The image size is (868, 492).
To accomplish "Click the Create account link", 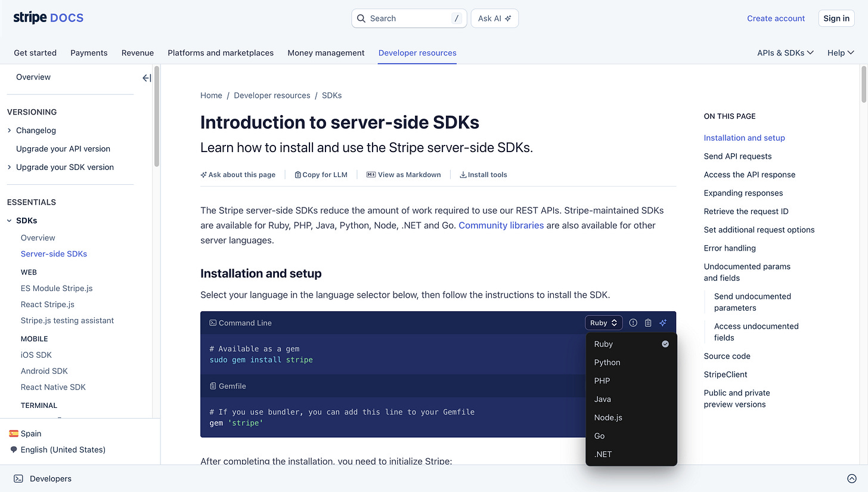I will [776, 18].
